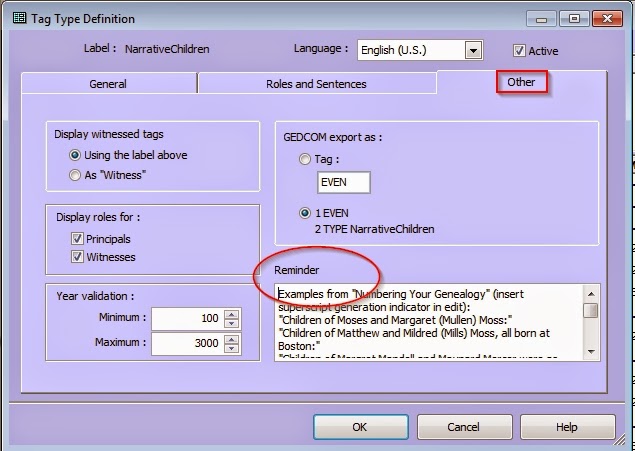Click the 'Year validation :' heading
Image resolution: width=635 pixels, height=451 pixels.
pos(95,296)
